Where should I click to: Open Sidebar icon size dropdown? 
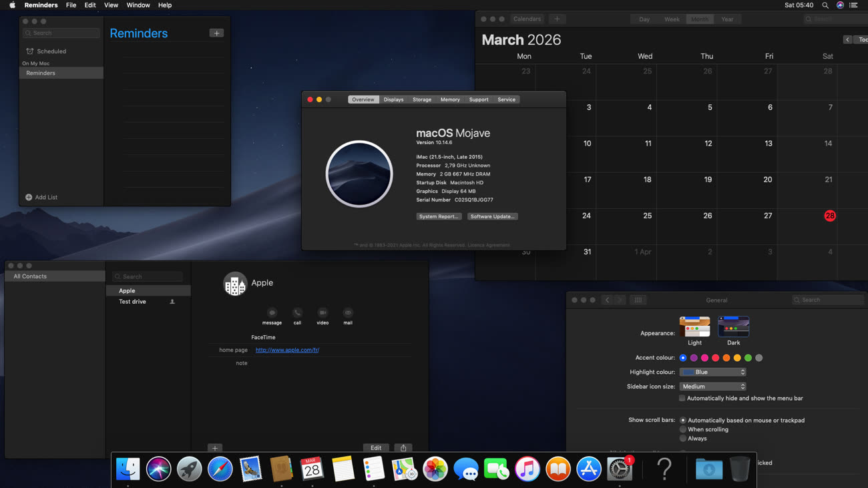coord(712,387)
